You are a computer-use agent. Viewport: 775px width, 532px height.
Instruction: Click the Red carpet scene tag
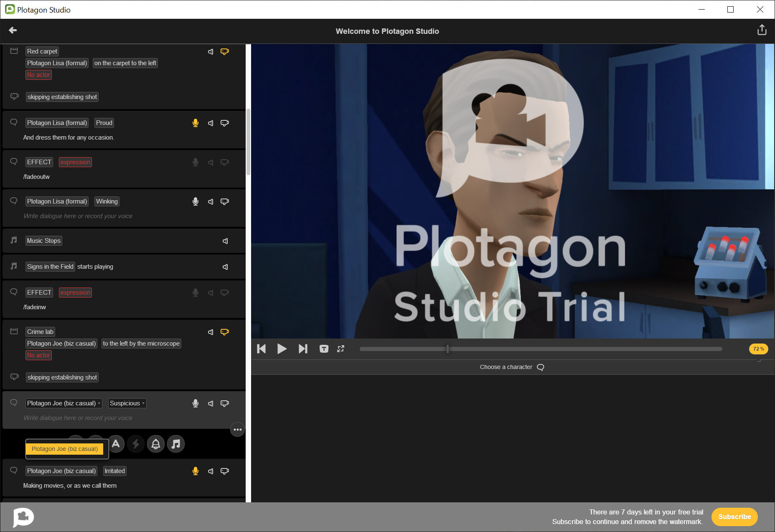(x=42, y=51)
